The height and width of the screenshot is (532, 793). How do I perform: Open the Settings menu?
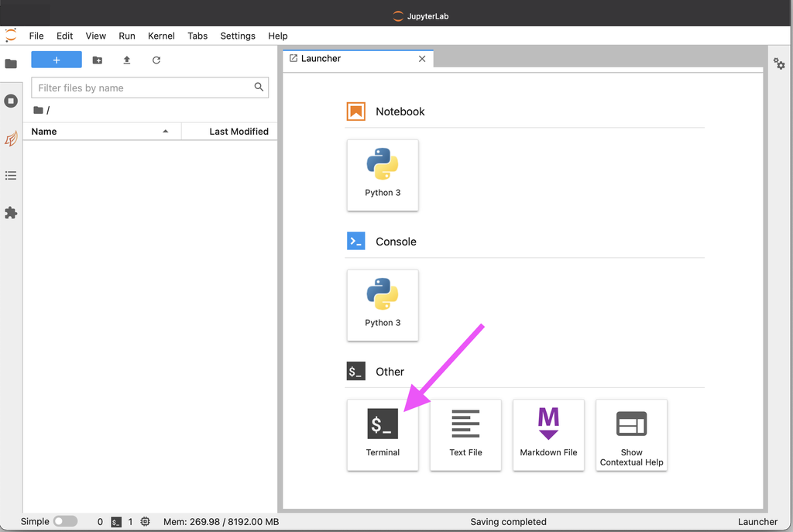237,36
